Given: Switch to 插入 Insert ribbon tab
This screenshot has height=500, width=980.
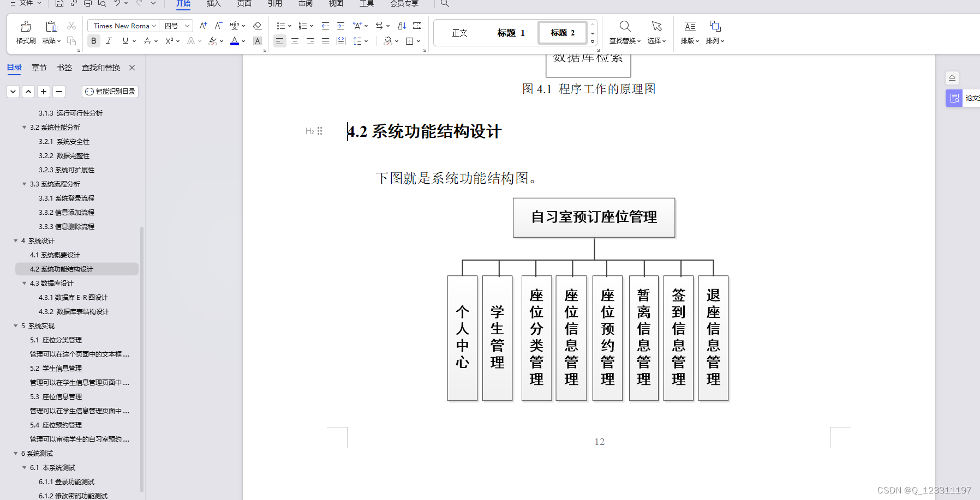Looking at the screenshot, I should (214, 3).
